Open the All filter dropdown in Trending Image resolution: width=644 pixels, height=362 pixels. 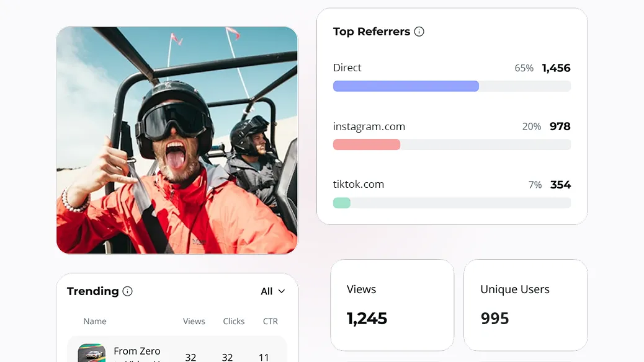(272, 291)
